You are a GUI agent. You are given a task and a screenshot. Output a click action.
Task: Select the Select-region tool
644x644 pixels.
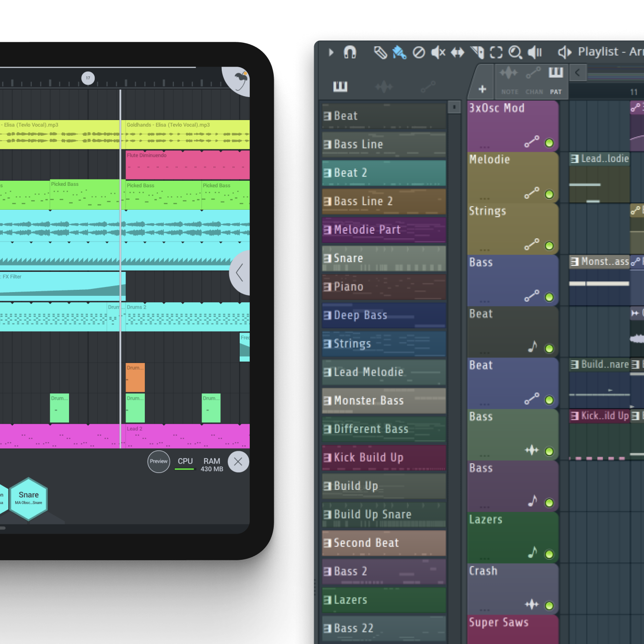[x=496, y=52]
